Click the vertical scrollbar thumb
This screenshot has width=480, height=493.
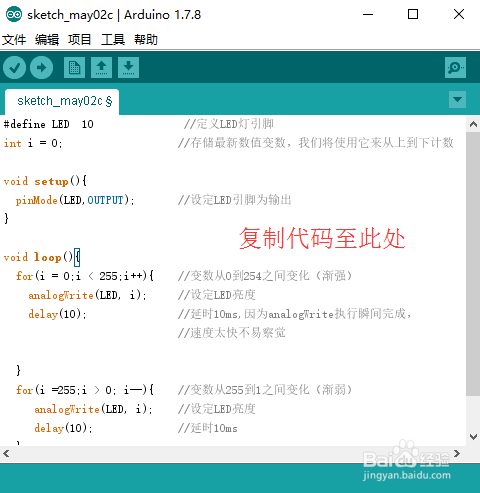pos(473,264)
